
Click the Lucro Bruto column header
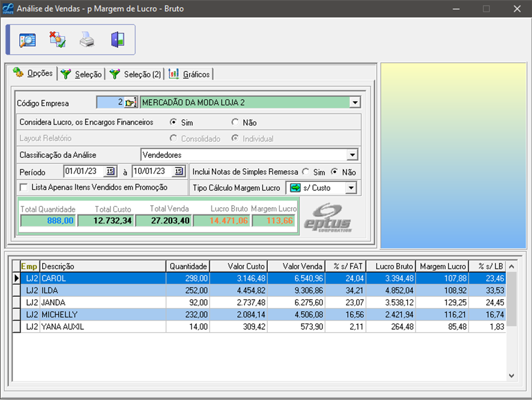click(x=394, y=266)
